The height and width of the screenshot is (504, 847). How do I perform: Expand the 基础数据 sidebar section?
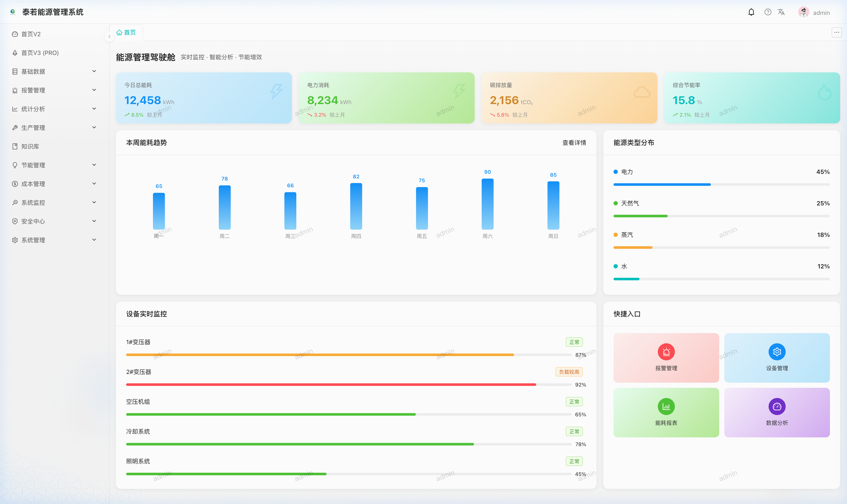point(54,71)
